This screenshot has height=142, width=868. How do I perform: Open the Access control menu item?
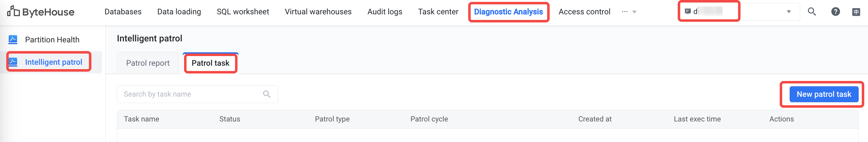584,12
